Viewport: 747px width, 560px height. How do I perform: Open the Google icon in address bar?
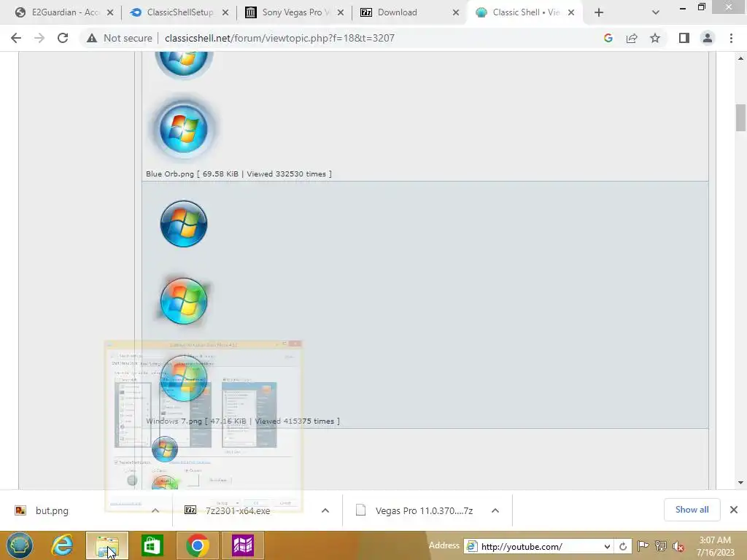608,38
